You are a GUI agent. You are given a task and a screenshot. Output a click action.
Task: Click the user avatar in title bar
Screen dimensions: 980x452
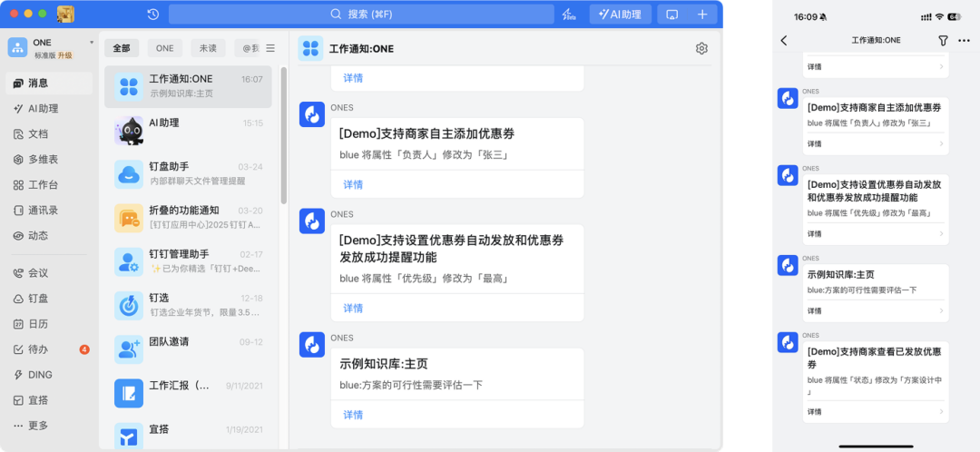tap(65, 14)
